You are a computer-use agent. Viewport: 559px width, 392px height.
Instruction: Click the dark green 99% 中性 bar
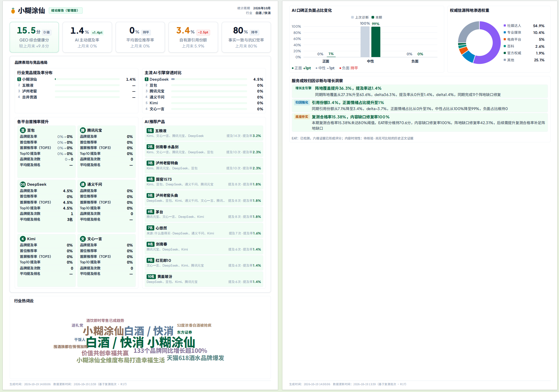point(376,42)
